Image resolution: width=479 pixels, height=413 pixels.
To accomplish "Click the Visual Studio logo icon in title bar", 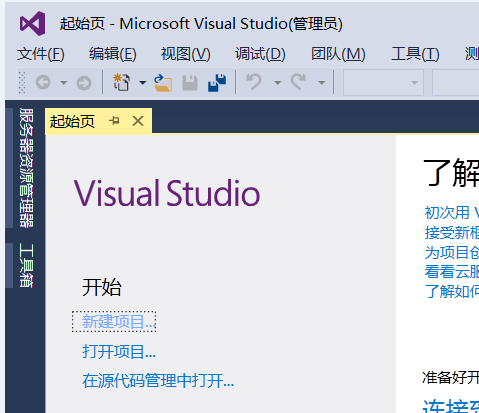I will click(33, 24).
